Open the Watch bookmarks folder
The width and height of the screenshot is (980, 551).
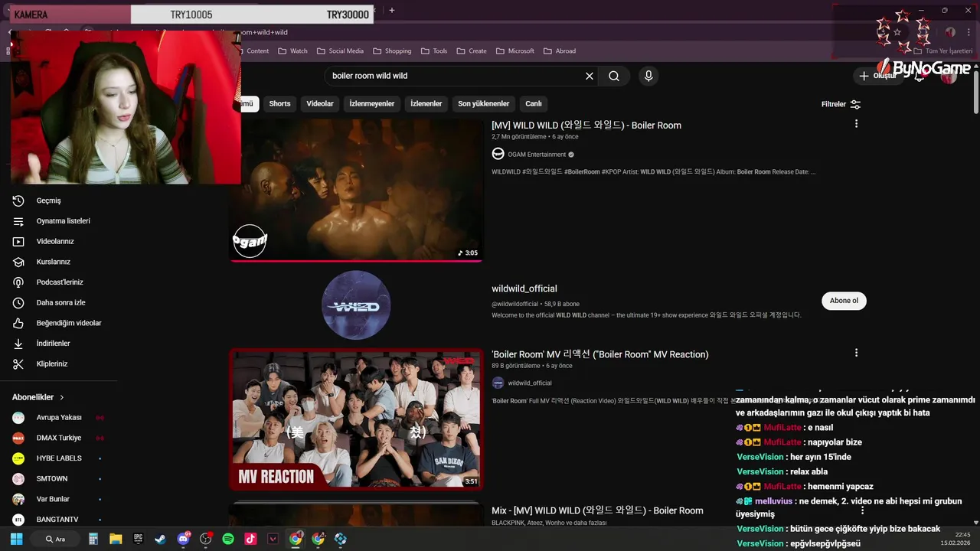click(292, 51)
